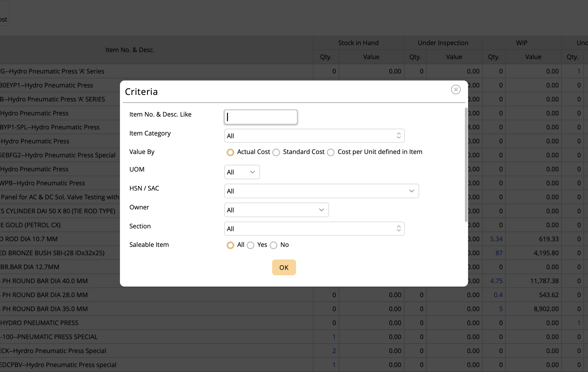
Task: Click the OK button in Criteria dialog
Action: click(x=284, y=267)
